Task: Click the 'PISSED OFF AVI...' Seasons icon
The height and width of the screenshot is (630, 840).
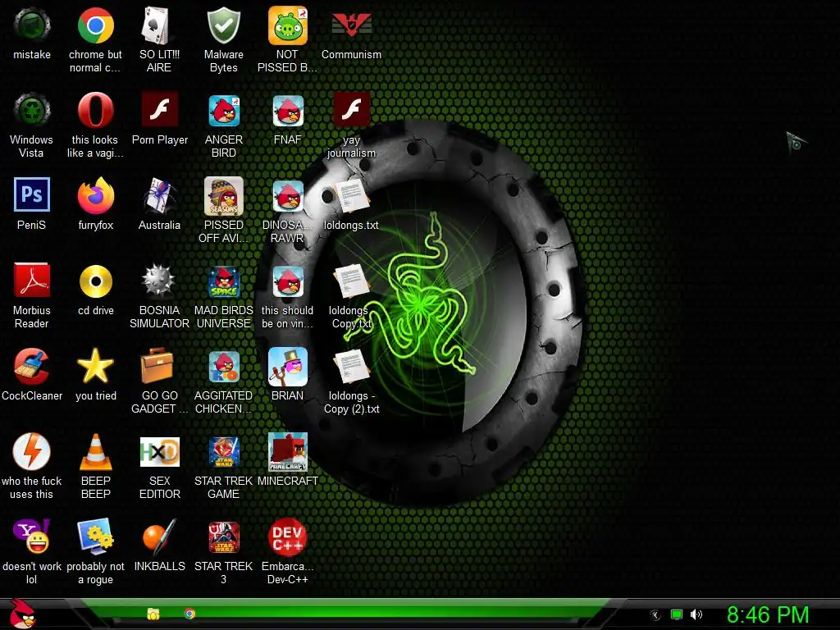Action: (x=224, y=195)
